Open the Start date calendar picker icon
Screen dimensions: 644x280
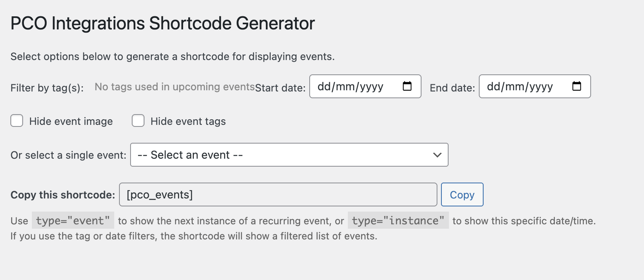tap(407, 86)
